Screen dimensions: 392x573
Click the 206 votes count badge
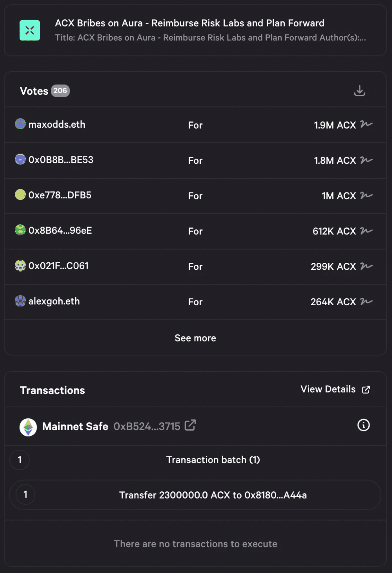coord(60,91)
